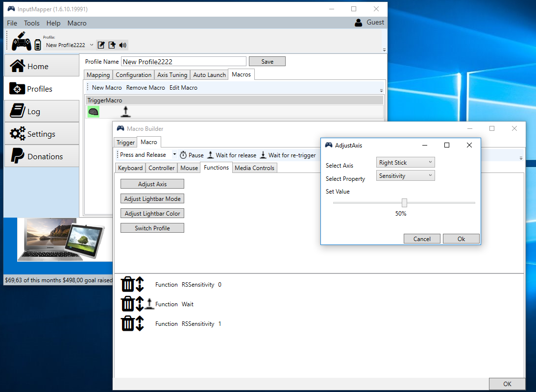
Task: Click New Macro in toolbar
Action: coord(107,88)
